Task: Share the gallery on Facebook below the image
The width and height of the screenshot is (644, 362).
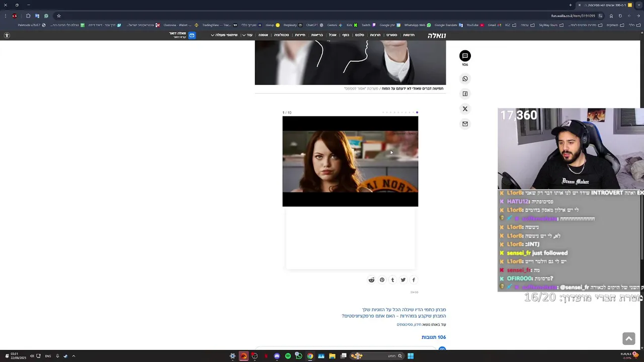Action: pos(414,280)
